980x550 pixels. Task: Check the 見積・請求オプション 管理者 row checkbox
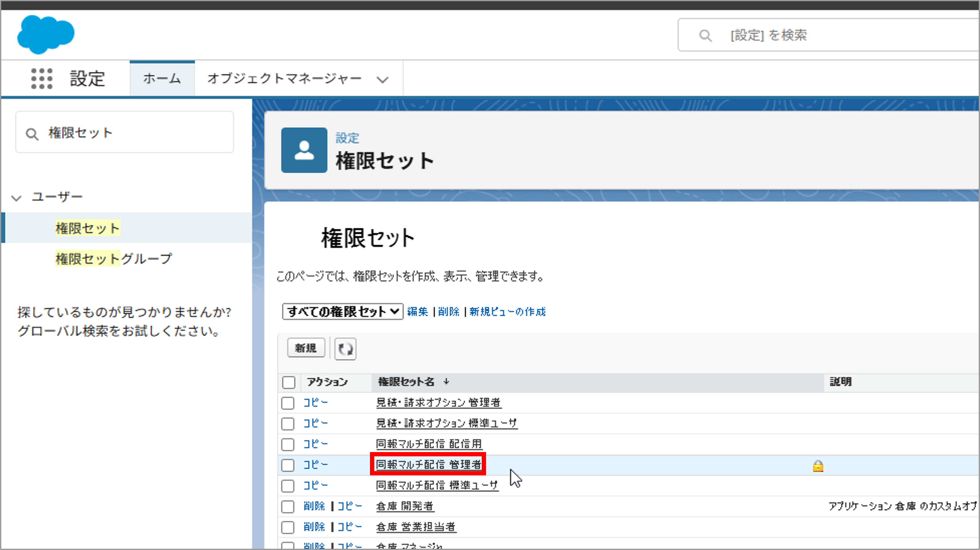pyautogui.click(x=288, y=403)
